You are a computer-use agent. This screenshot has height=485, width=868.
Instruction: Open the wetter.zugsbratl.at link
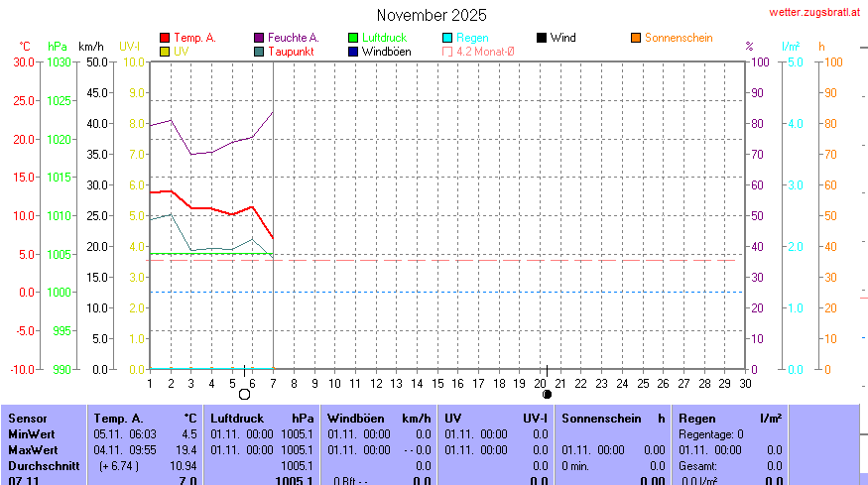(x=814, y=12)
